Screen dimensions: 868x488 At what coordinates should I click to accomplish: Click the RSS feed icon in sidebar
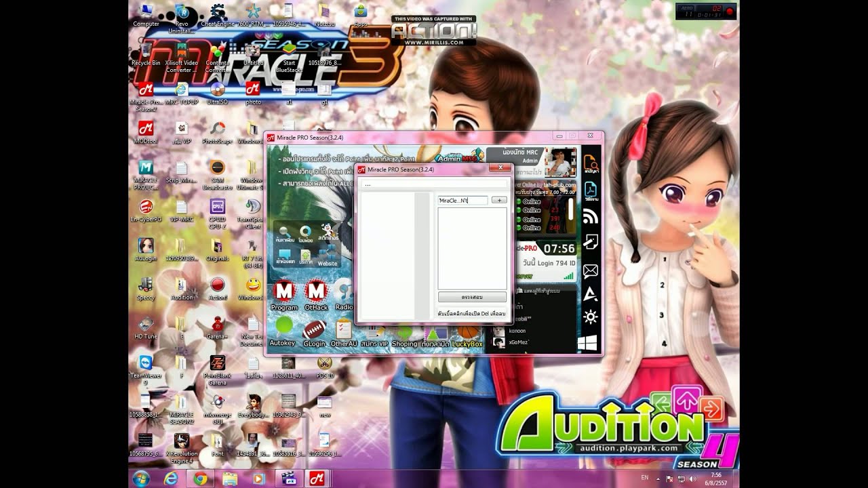pos(591,216)
